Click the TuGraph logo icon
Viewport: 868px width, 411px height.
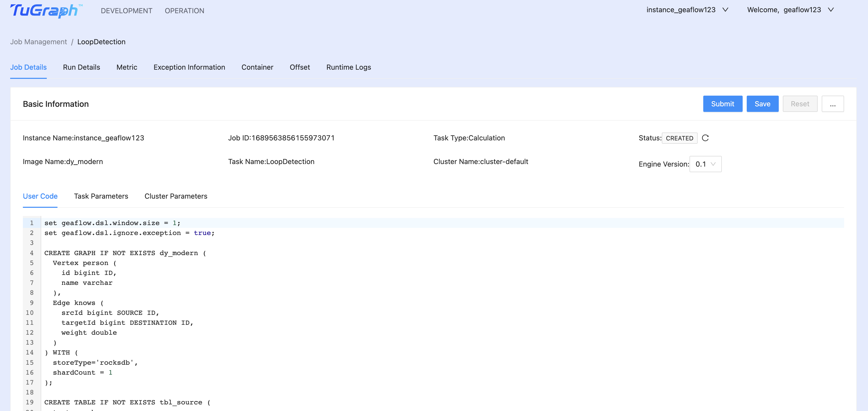pyautogui.click(x=46, y=10)
